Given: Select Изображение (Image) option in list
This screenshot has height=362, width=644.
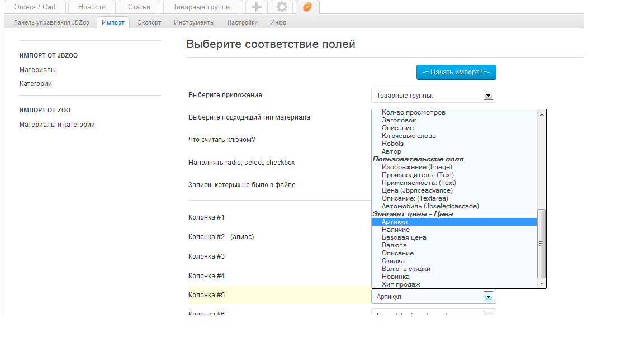Looking at the screenshot, I should coord(416,167).
